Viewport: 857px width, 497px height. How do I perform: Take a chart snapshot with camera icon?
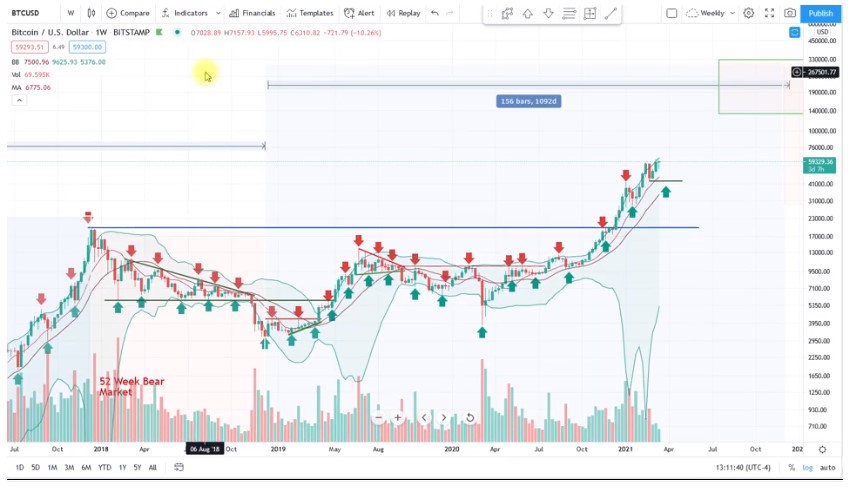790,13
